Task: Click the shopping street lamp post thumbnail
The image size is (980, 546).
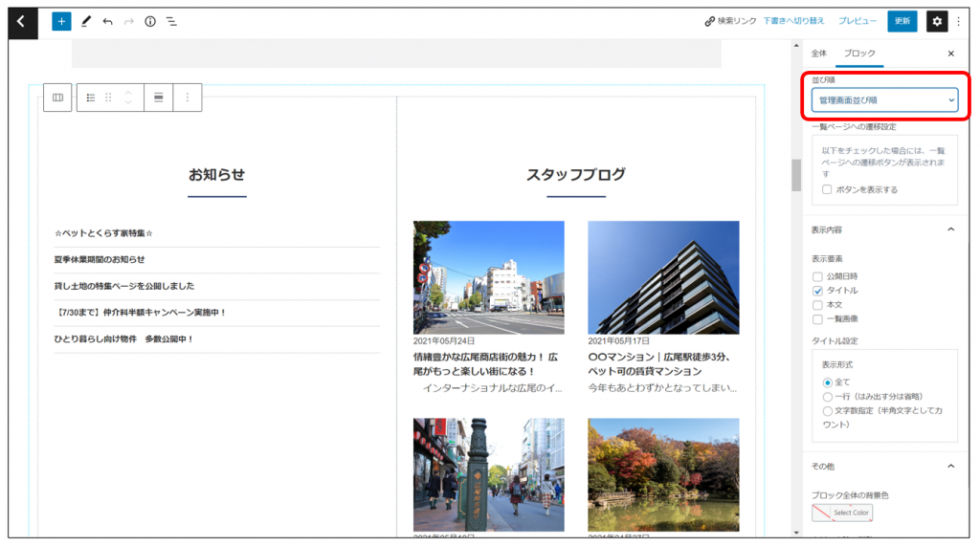Action: (x=489, y=475)
